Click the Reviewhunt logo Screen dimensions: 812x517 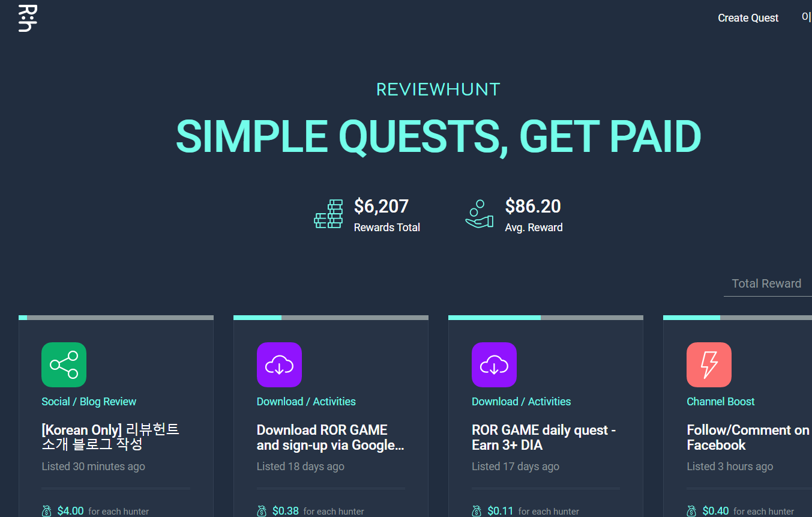coord(28,17)
